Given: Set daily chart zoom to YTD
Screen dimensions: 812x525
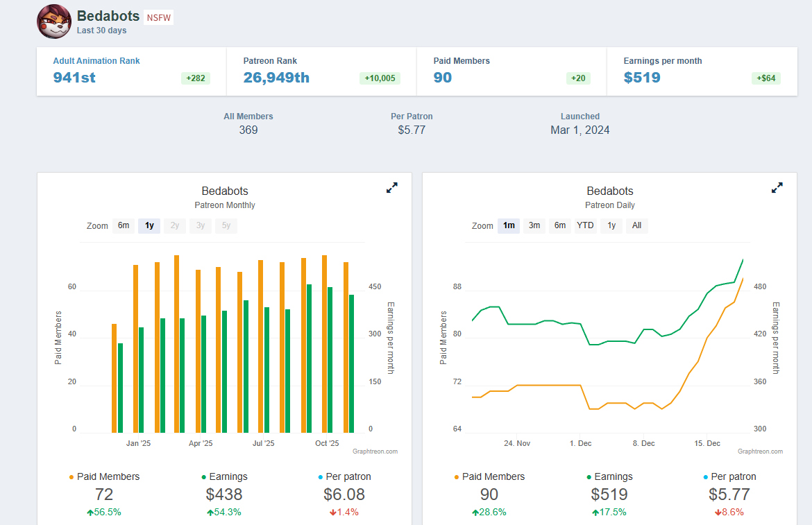Looking at the screenshot, I should (x=585, y=225).
